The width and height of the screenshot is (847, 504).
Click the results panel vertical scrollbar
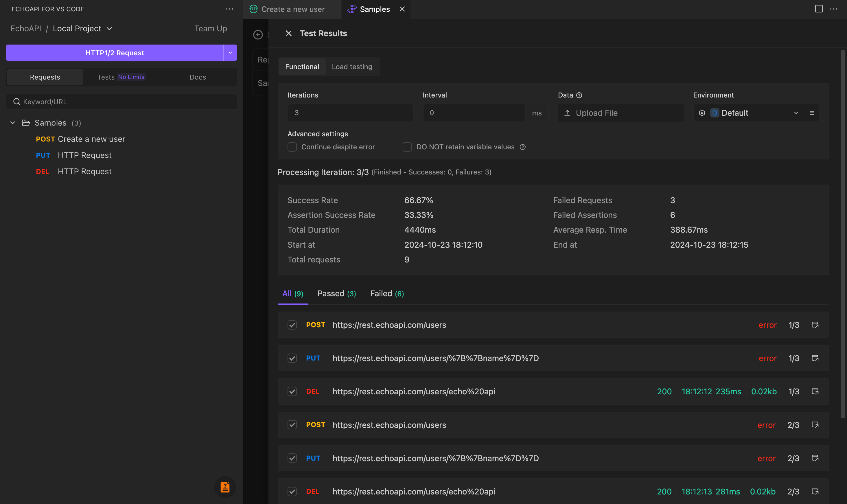pyautogui.click(x=842, y=234)
